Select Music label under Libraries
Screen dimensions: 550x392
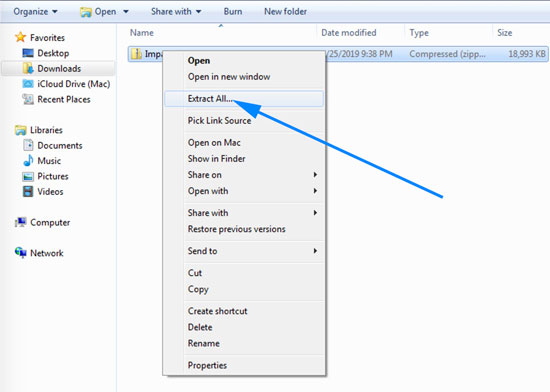tap(49, 161)
